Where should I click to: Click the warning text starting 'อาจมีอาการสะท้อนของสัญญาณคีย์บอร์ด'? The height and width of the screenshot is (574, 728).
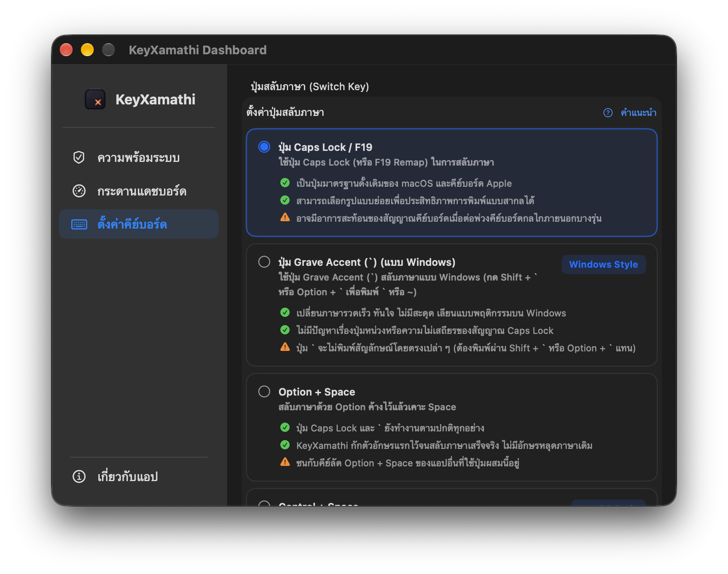449,218
